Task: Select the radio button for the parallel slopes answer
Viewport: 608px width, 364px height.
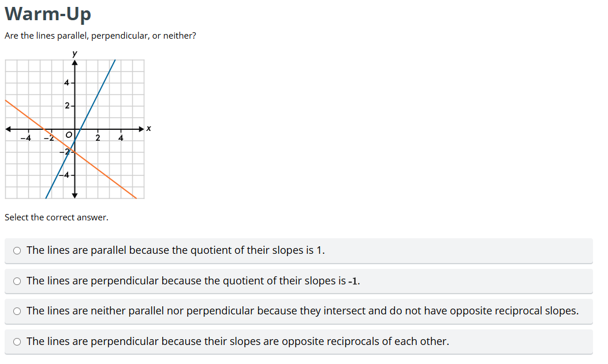Action: tap(17, 250)
